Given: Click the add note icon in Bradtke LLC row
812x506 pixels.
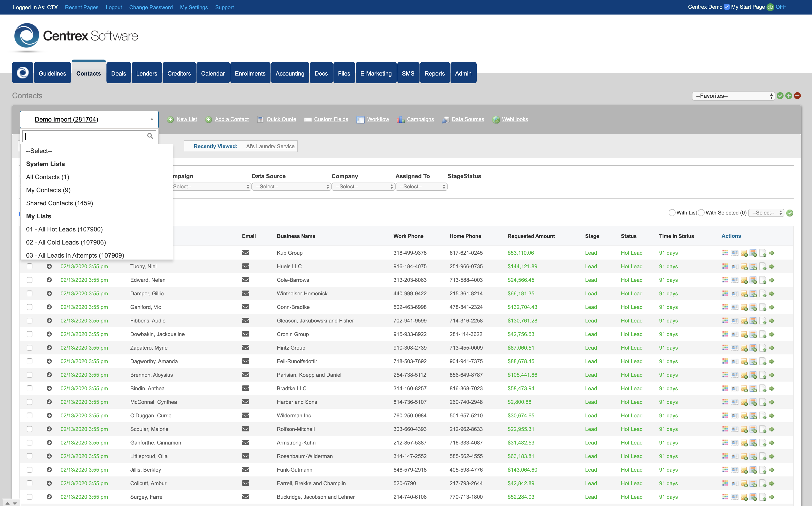Looking at the screenshot, I should tap(744, 389).
